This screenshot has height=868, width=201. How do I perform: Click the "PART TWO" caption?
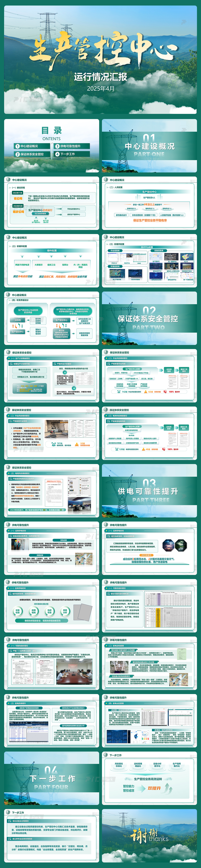(x=149, y=327)
